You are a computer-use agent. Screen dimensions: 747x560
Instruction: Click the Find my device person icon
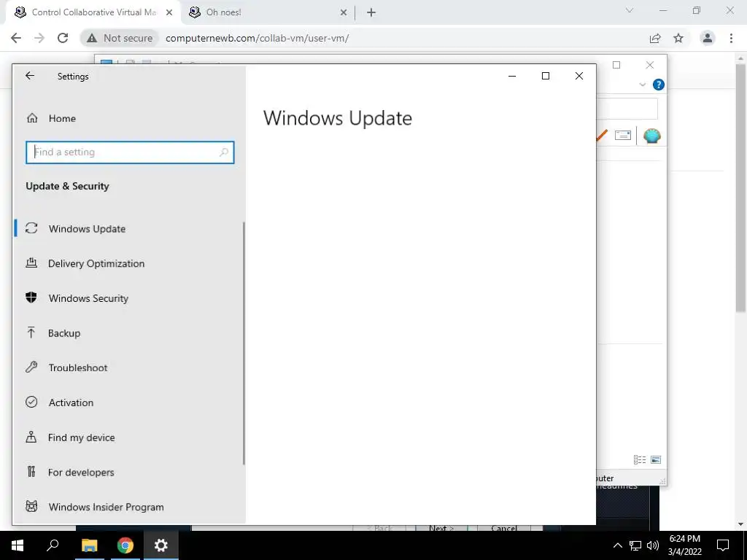[31, 437]
